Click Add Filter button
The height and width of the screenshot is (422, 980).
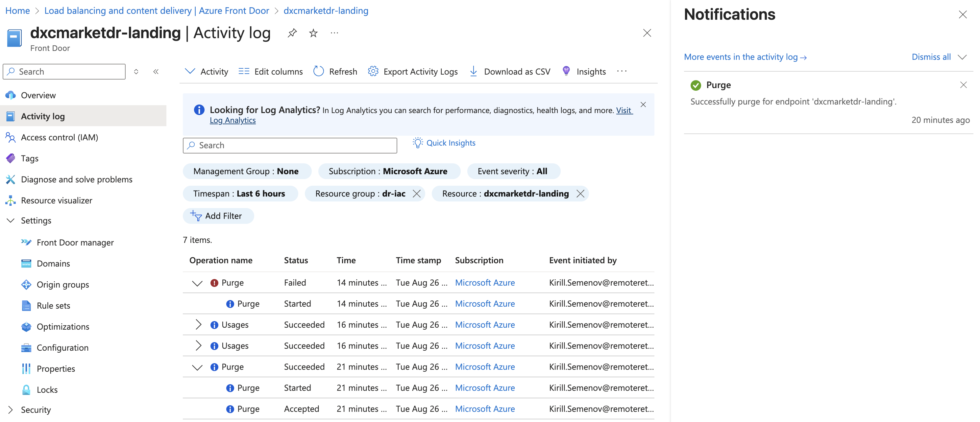click(218, 216)
